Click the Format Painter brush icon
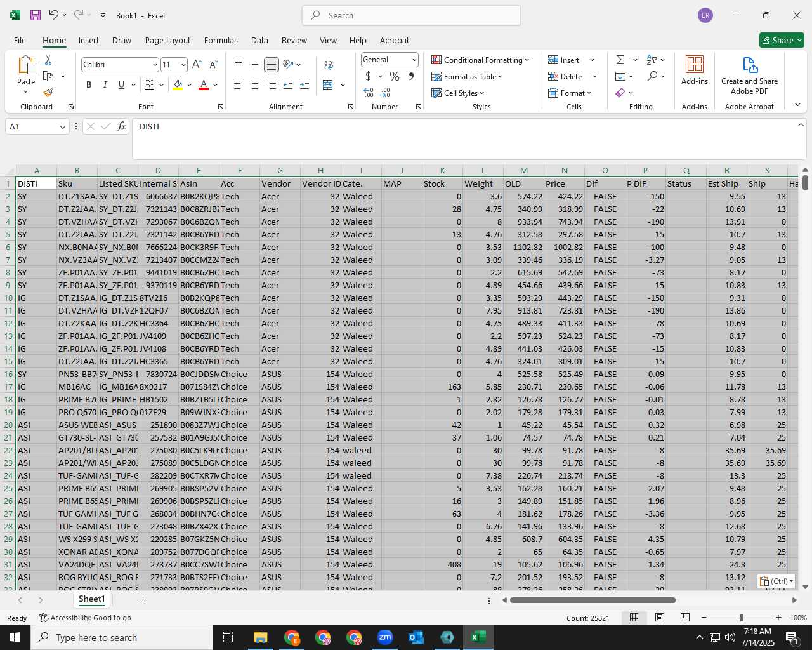The image size is (812, 650). click(x=48, y=92)
